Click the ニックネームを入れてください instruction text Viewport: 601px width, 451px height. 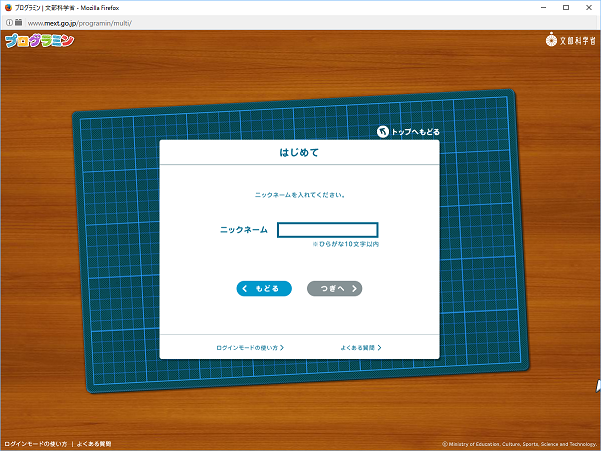pos(300,195)
